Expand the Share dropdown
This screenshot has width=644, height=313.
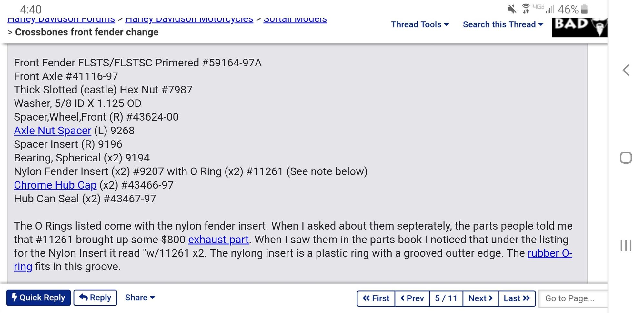pyautogui.click(x=140, y=298)
